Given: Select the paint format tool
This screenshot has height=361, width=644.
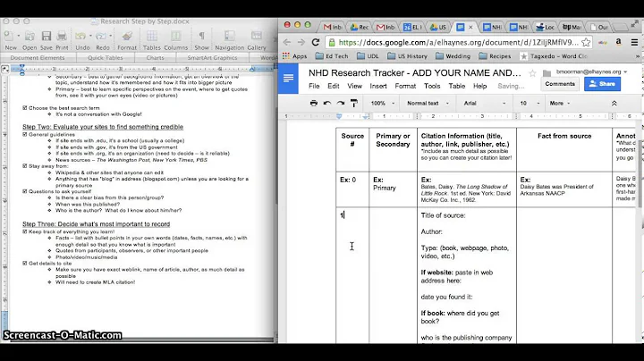Looking at the screenshot, I should tap(353, 103).
